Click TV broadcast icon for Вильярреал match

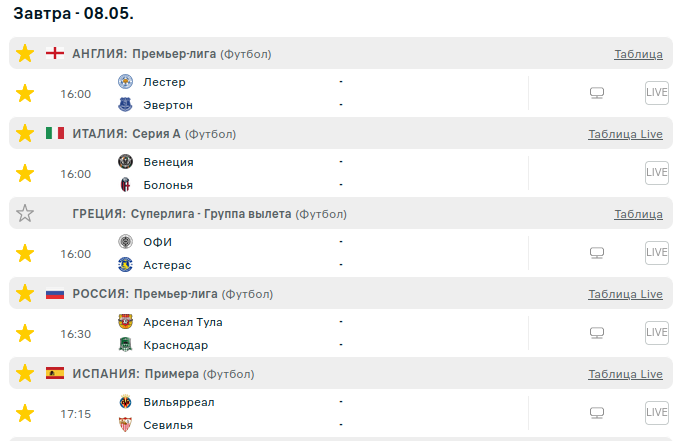click(x=597, y=413)
